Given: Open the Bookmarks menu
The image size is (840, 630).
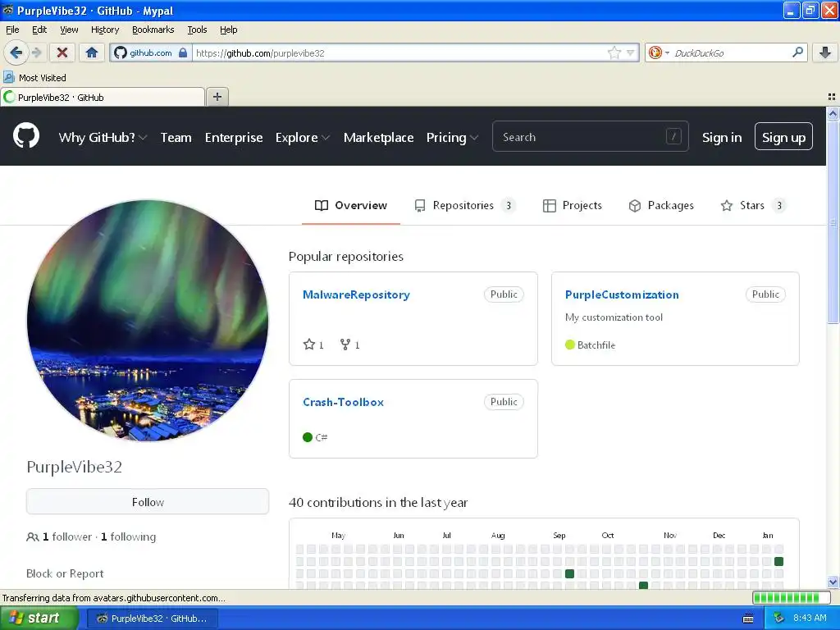Looking at the screenshot, I should pyautogui.click(x=153, y=30).
